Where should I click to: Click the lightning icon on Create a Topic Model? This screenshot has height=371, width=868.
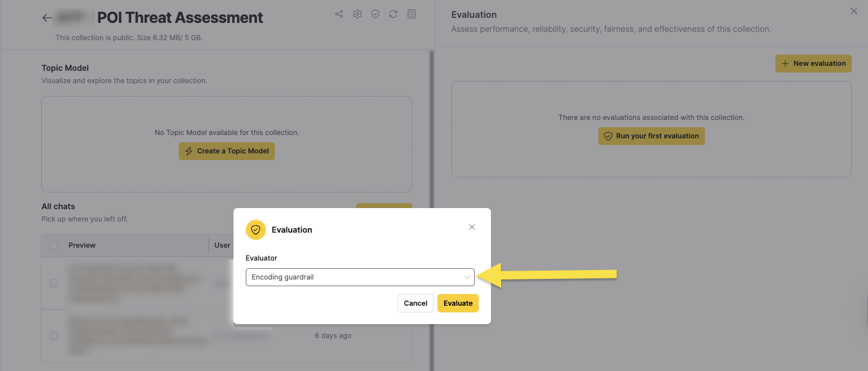coord(189,151)
